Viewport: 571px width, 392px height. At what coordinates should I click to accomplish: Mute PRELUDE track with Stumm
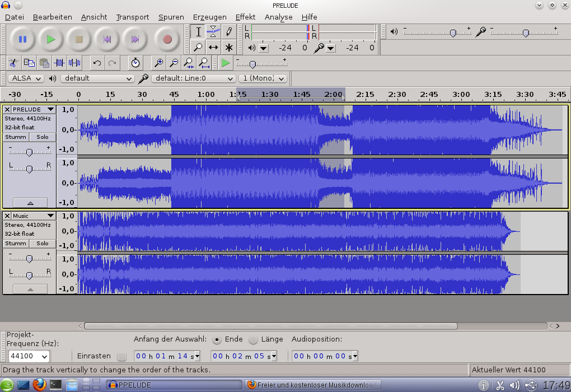(x=16, y=137)
